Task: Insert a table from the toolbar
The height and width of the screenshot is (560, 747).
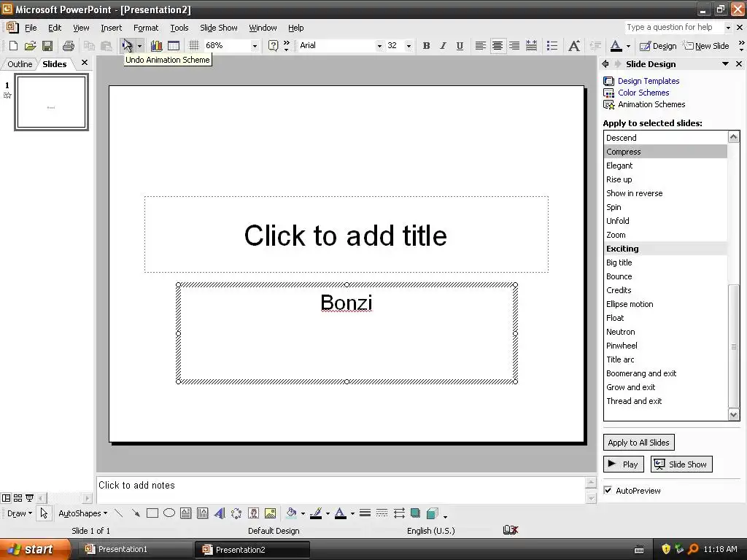Action: 174,46
